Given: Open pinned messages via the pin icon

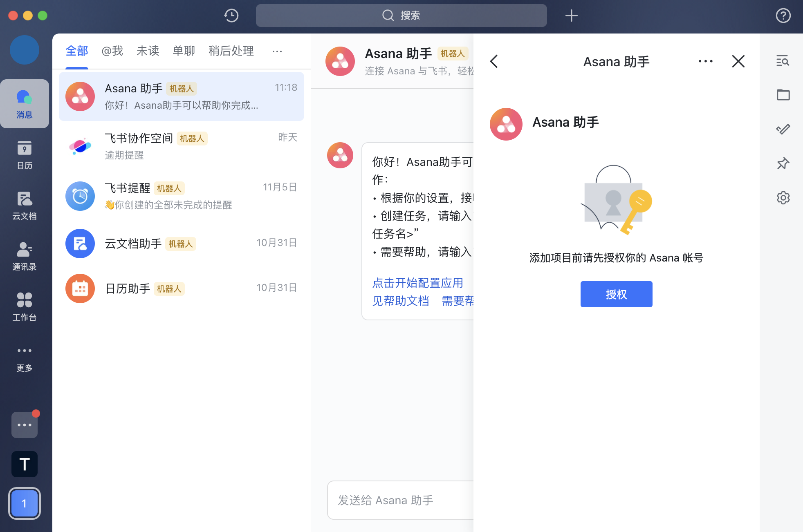Looking at the screenshot, I should pos(783,163).
